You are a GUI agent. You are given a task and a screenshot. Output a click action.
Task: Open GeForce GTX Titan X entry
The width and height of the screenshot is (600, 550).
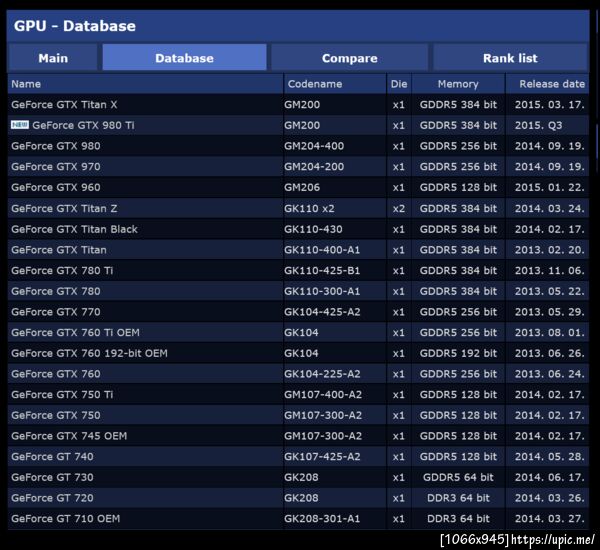tap(64, 104)
